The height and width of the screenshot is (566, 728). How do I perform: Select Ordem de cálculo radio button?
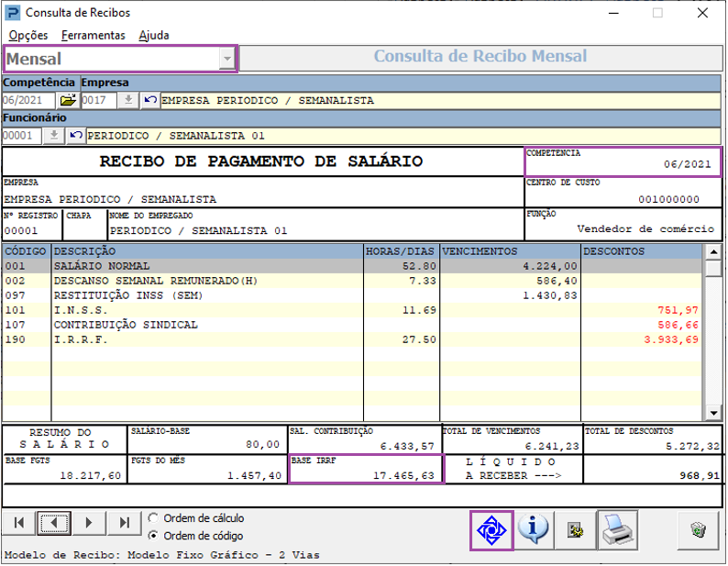point(153,517)
